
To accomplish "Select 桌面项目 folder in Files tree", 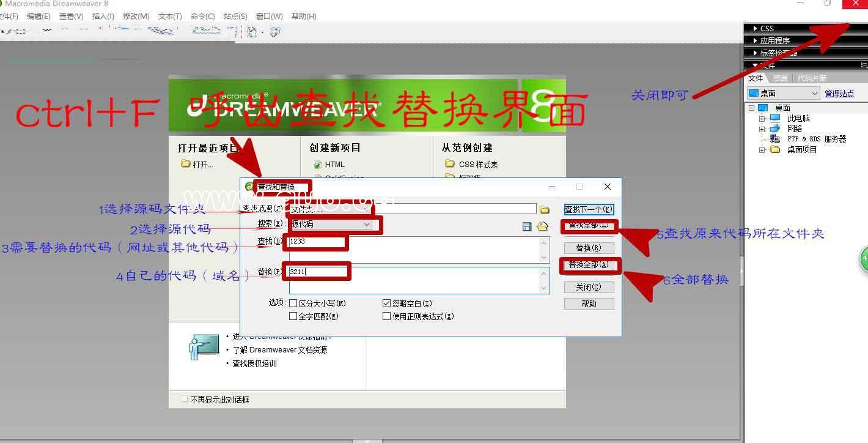I will [802, 149].
